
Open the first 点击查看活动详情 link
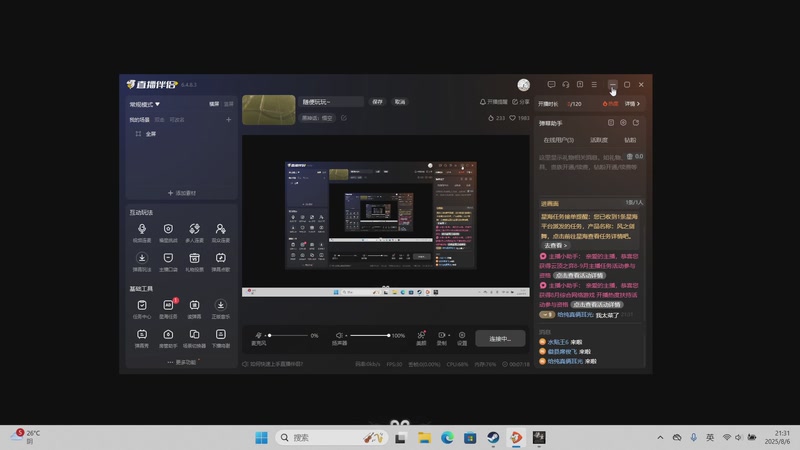click(580, 276)
